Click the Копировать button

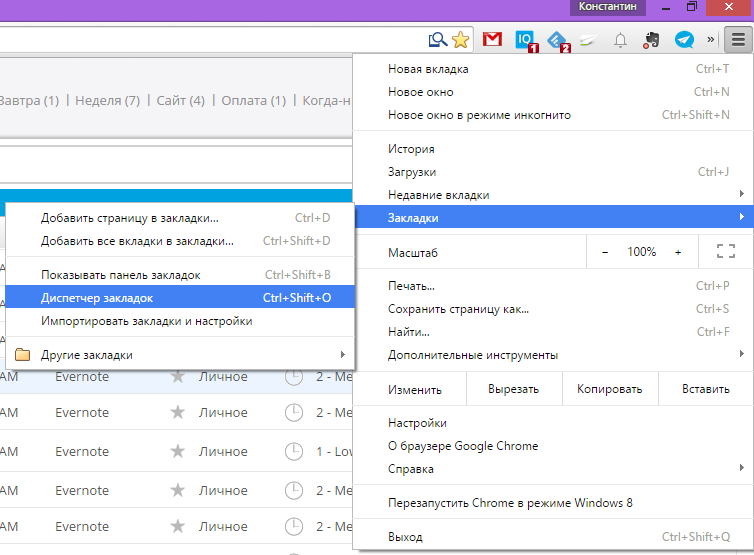click(610, 389)
